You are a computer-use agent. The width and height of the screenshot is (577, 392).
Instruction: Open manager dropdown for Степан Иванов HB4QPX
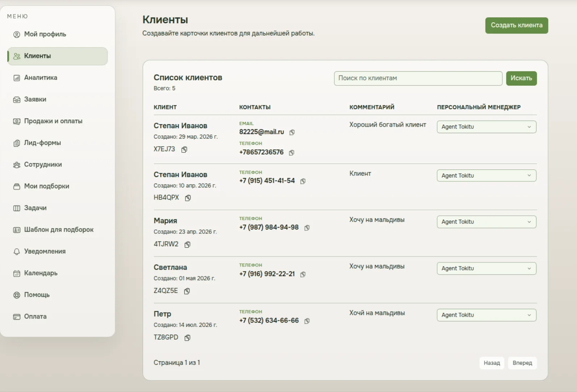tap(486, 176)
